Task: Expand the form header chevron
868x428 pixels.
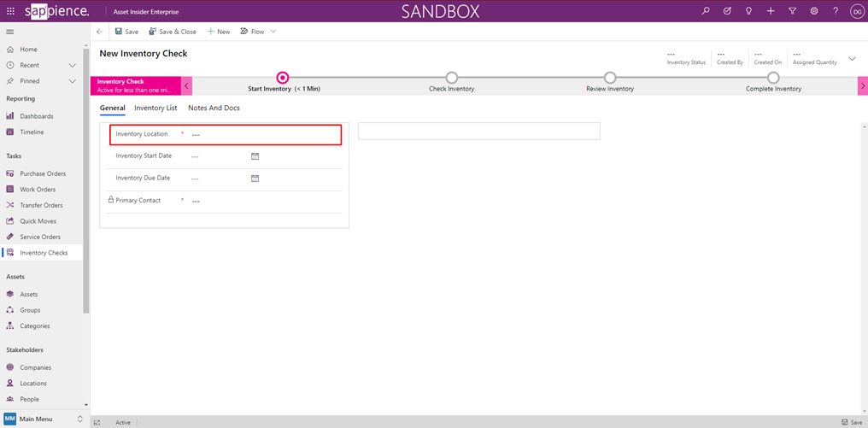Action: (852, 59)
